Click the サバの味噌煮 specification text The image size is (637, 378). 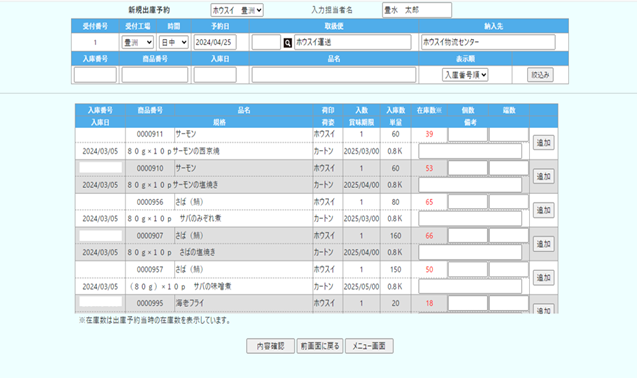(x=212, y=287)
